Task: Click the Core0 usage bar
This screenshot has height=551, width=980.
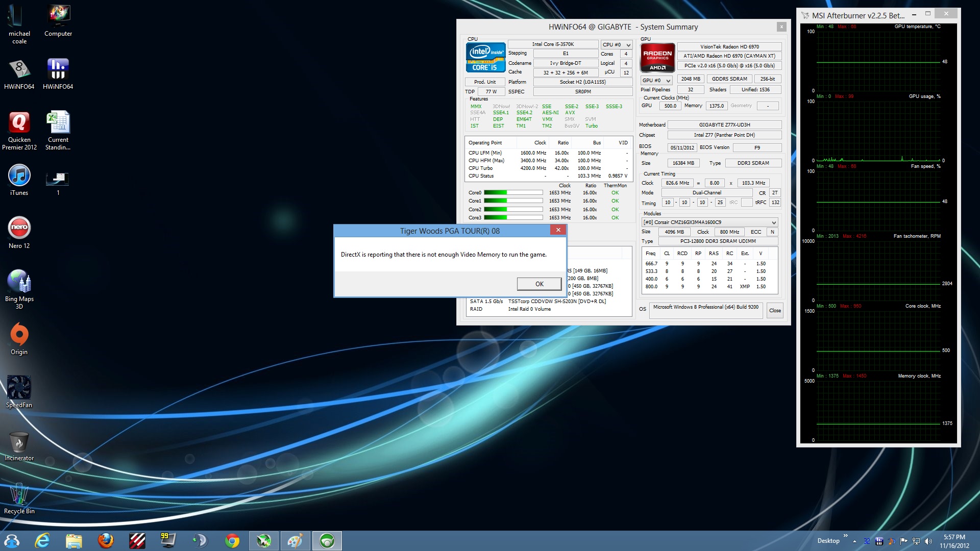Action: pyautogui.click(x=513, y=193)
